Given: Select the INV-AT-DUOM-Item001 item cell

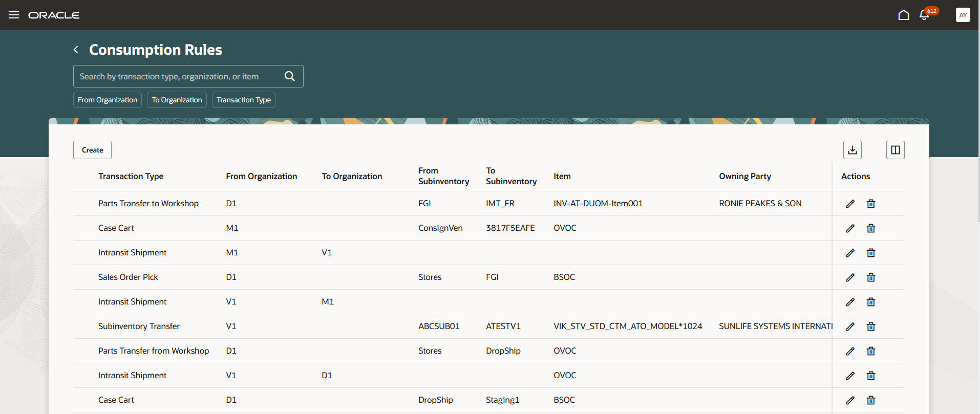Looking at the screenshot, I should pyautogui.click(x=598, y=203).
